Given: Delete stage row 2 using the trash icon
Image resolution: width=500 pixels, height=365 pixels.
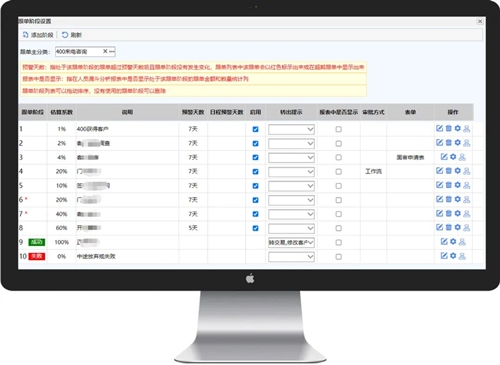Looking at the screenshot, I should (x=449, y=143).
